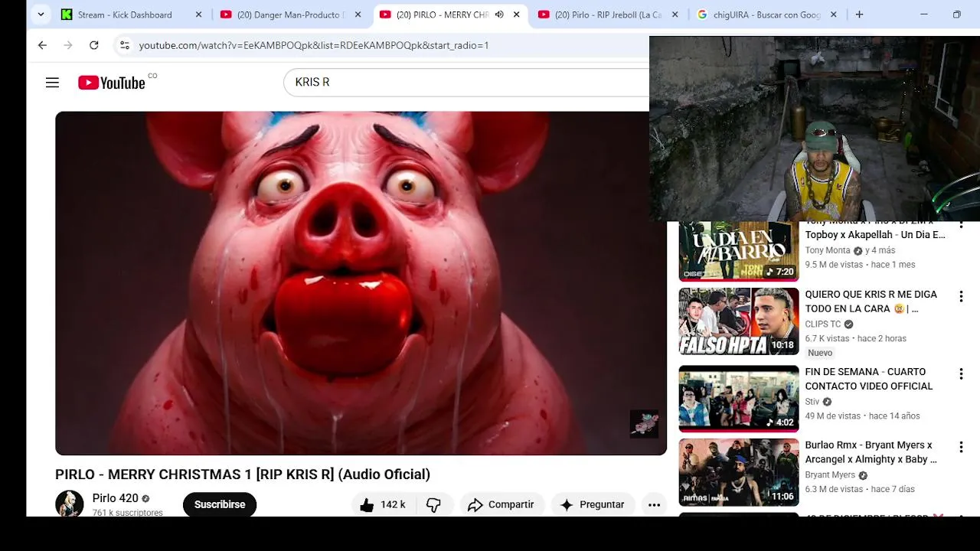This screenshot has height=551, width=980.
Task: Open options menu for FIN DE SEMANA video
Action: pos(961,373)
